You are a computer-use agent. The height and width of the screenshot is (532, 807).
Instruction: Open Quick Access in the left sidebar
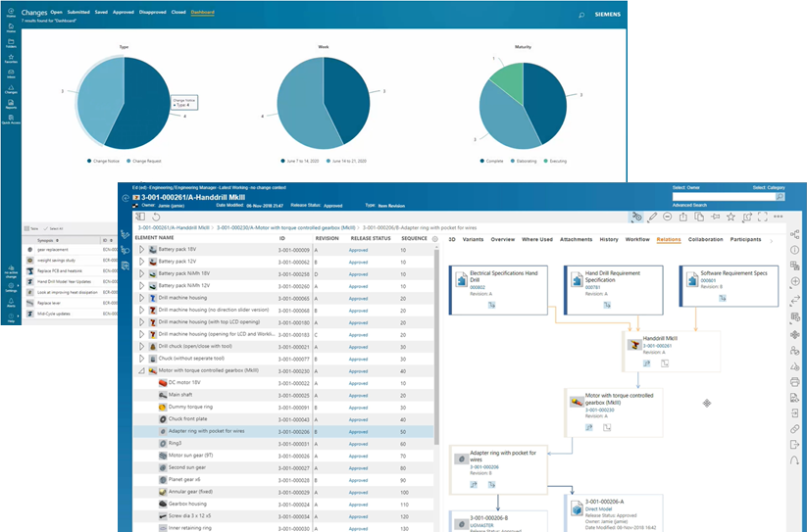pos(11,120)
